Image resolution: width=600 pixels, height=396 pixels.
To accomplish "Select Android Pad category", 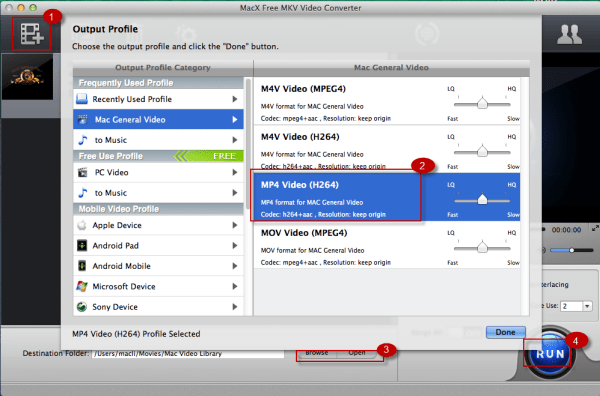I will [x=158, y=245].
